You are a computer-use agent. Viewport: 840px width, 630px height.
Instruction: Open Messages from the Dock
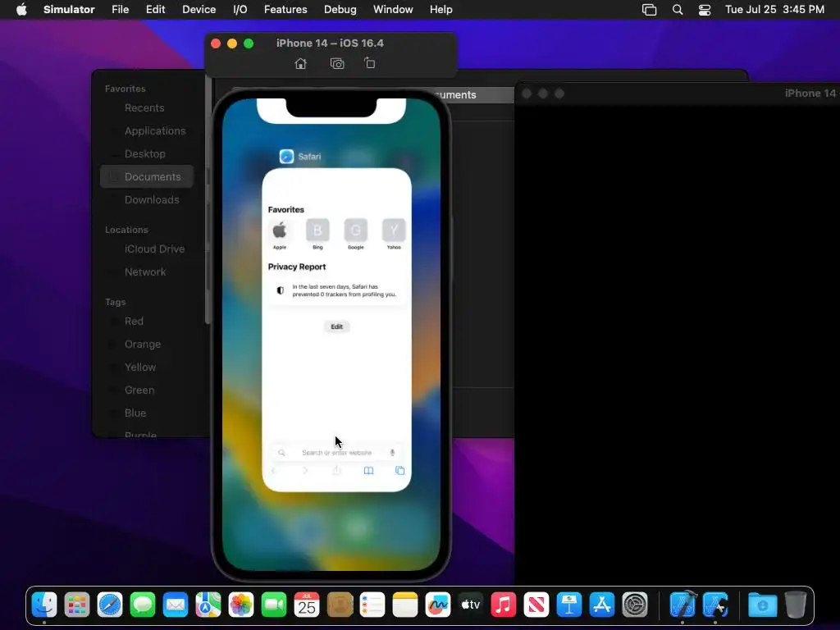click(143, 605)
